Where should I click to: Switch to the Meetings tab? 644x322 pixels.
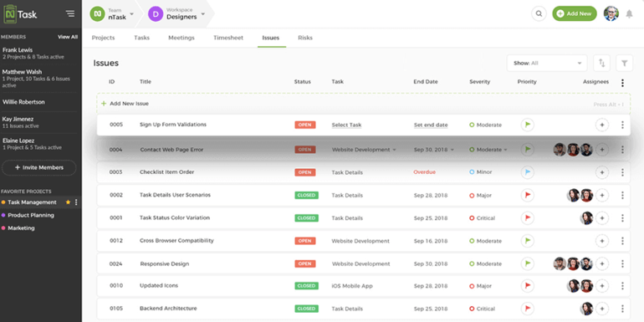[181, 38]
